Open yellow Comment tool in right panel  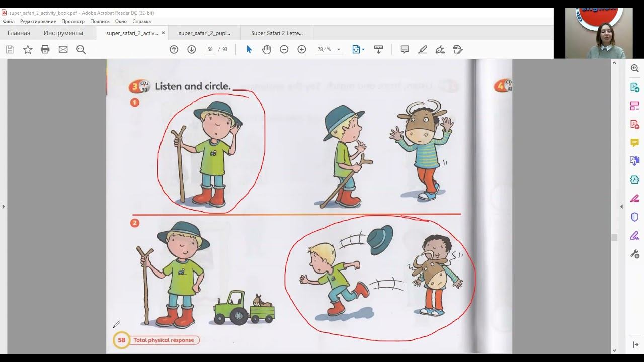[x=634, y=143]
